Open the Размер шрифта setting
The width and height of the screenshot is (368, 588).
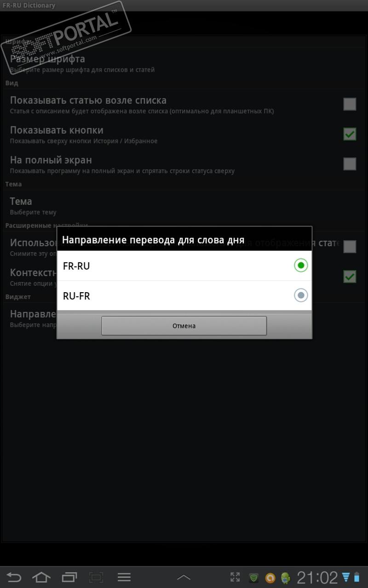tap(184, 64)
